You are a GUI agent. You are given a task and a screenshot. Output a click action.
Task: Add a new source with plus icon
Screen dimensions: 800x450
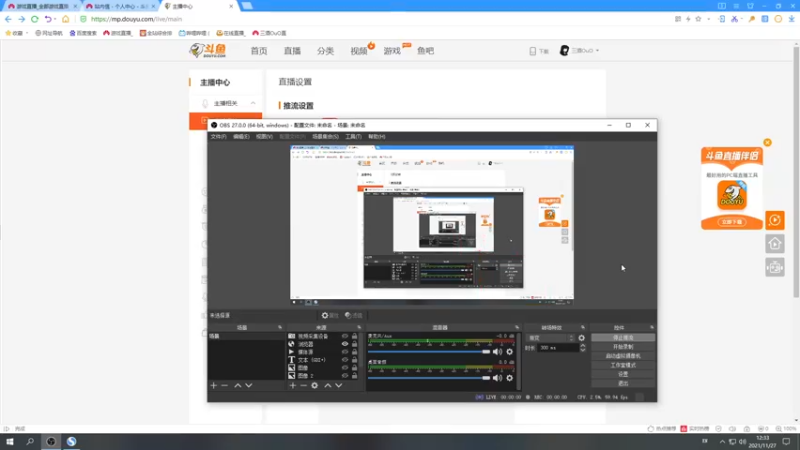tap(293, 385)
